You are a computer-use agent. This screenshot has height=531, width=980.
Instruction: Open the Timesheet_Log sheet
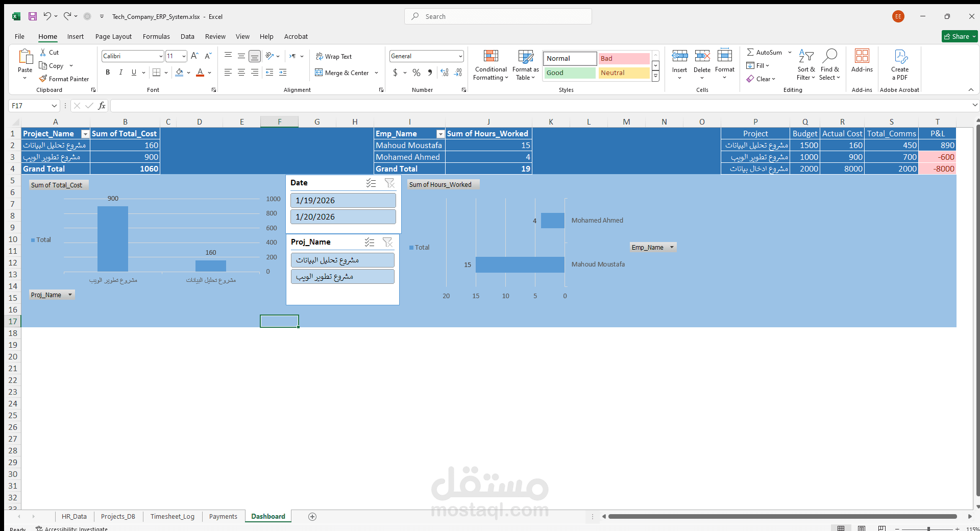point(172,516)
